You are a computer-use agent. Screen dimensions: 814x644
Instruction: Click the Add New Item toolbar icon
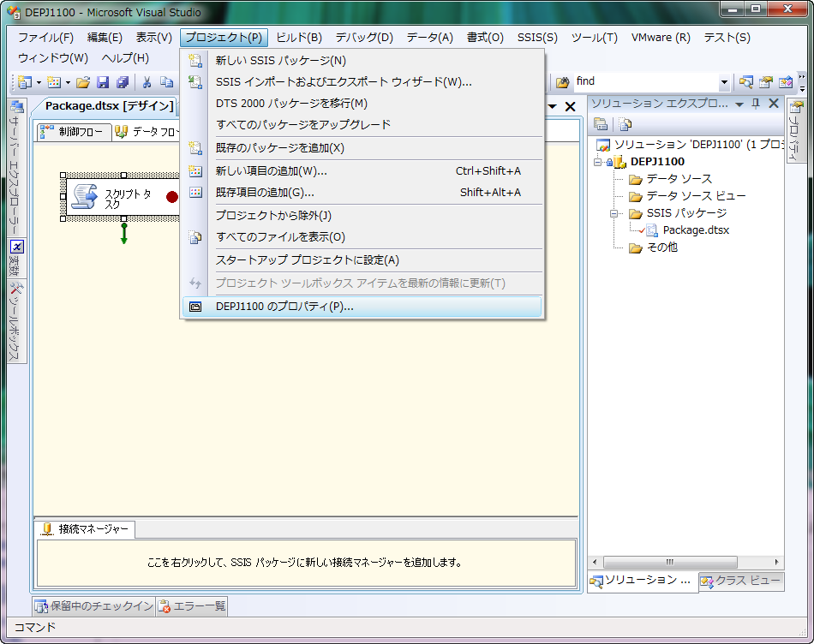point(53,82)
